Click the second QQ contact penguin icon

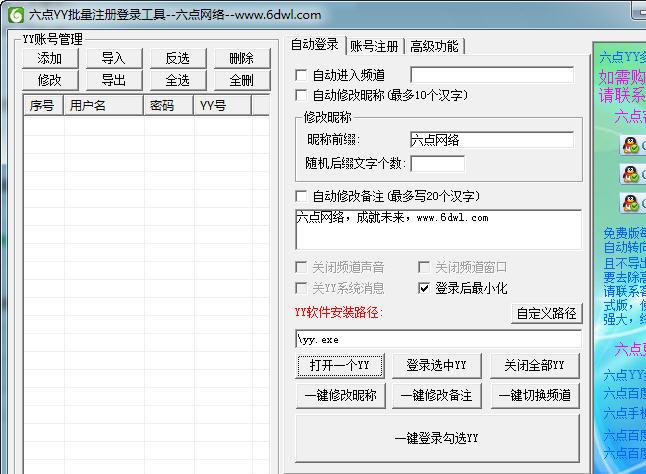(631, 175)
